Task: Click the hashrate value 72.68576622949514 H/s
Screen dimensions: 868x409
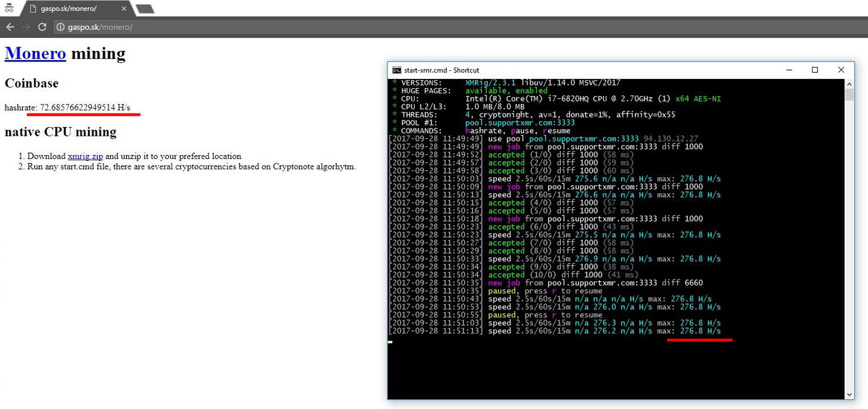Action: [85, 108]
